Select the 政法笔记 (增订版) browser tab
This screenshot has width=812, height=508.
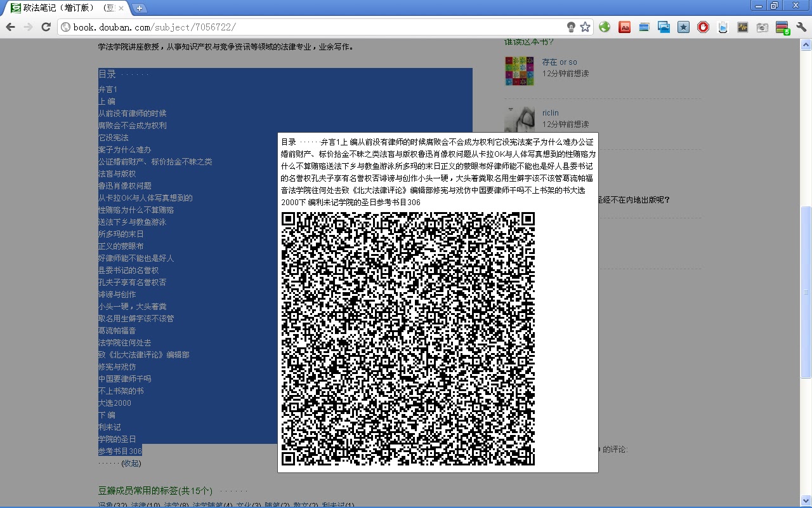pos(65,8)
